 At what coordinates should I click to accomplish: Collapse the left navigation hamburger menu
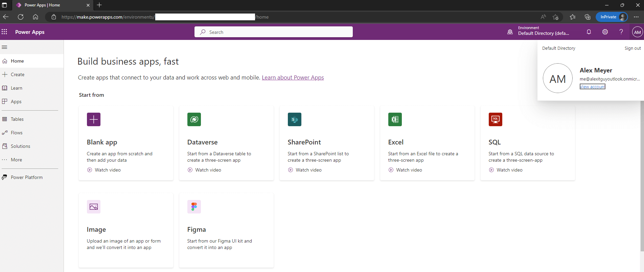pos(4,47)
